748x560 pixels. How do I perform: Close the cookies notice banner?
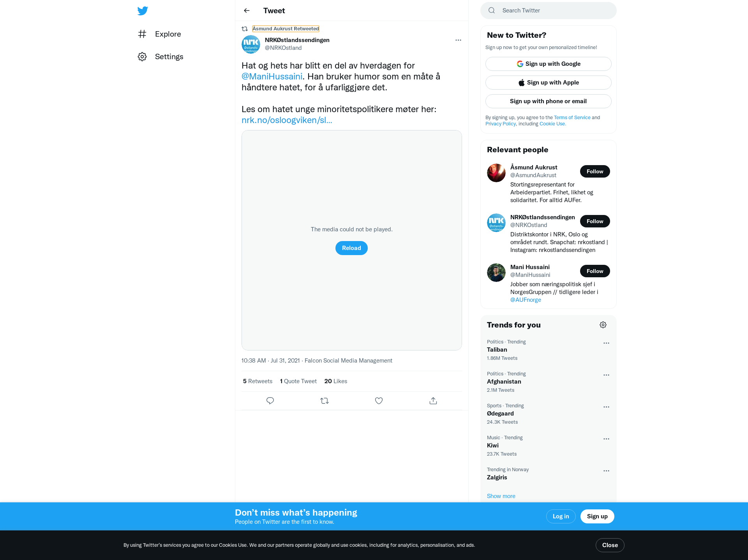[x=610, y=545]
